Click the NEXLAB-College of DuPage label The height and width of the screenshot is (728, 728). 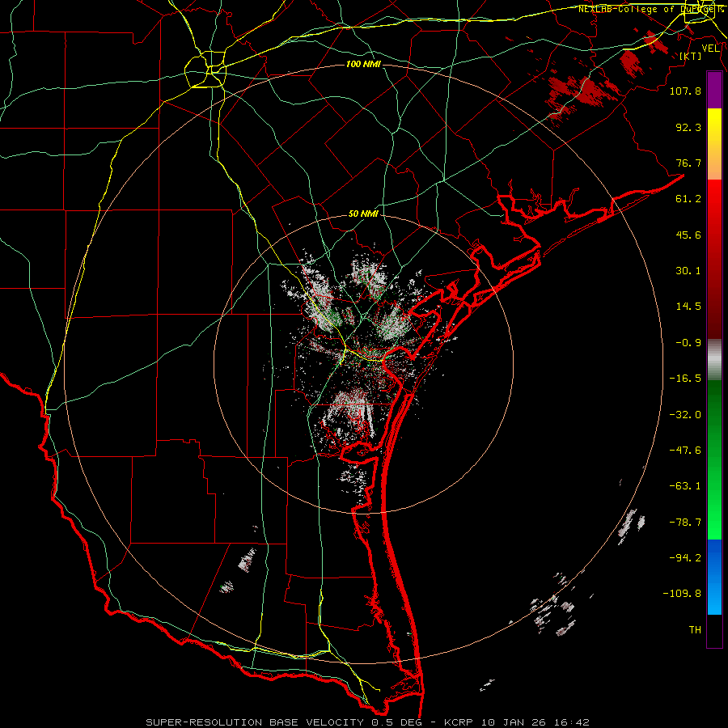(650, 9)
